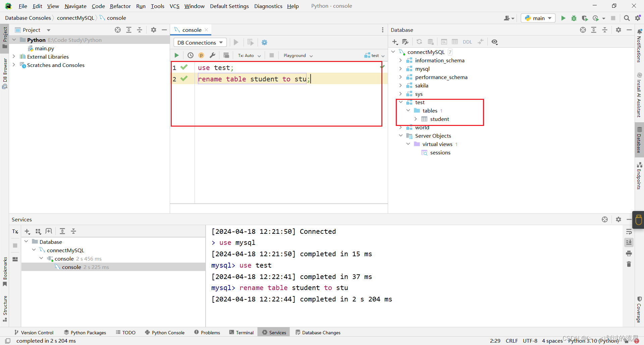Open Problems tool window

[x=207, y=333]
